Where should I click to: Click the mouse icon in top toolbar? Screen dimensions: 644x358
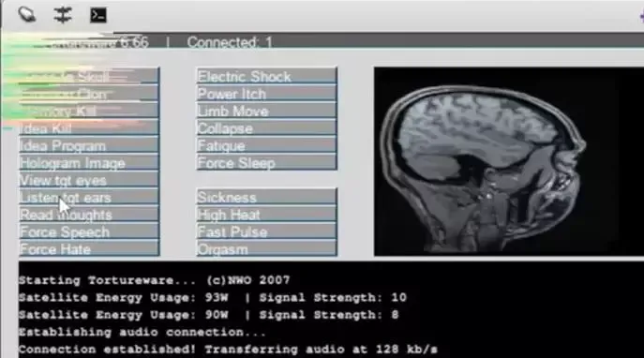[x=27, y=15]
